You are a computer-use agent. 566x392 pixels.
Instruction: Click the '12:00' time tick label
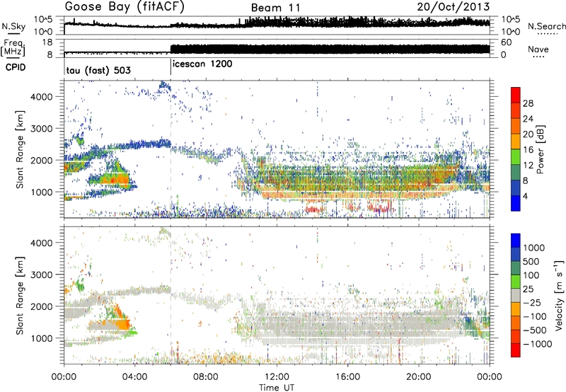[277, 377]
